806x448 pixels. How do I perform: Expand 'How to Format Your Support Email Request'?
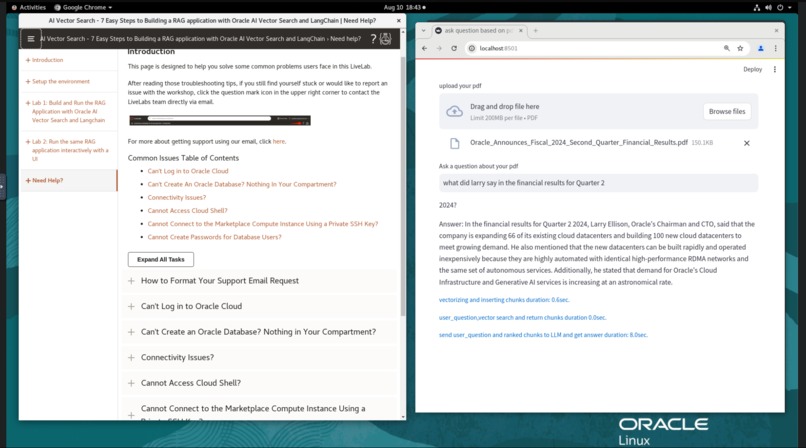point(259,281)
